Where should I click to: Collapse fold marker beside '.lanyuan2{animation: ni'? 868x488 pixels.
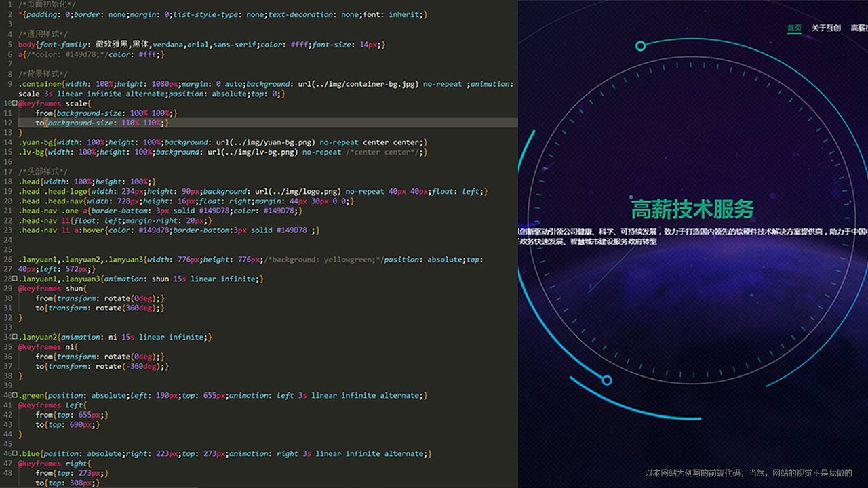15,337
